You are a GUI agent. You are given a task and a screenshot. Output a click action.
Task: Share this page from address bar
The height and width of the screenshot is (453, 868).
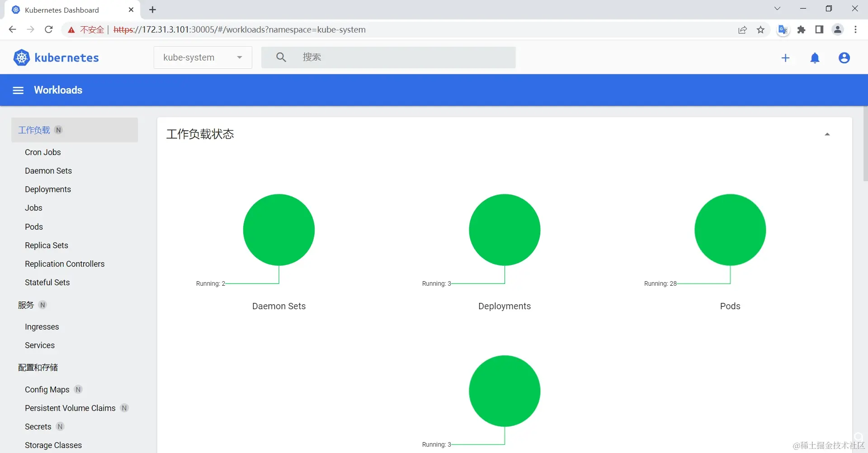(x=742, y=30)
